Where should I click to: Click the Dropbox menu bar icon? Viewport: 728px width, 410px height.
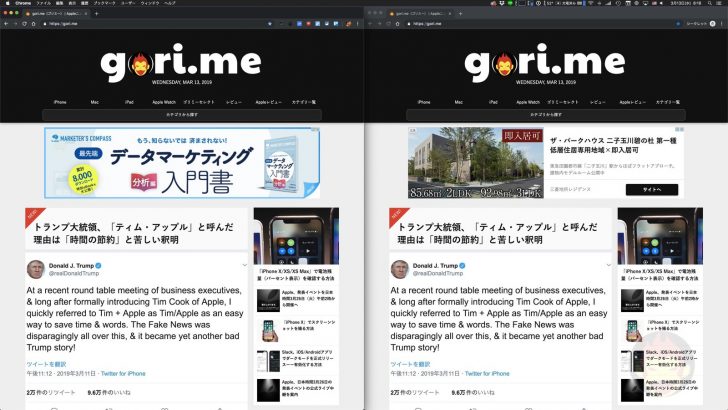tap(502, 3)
